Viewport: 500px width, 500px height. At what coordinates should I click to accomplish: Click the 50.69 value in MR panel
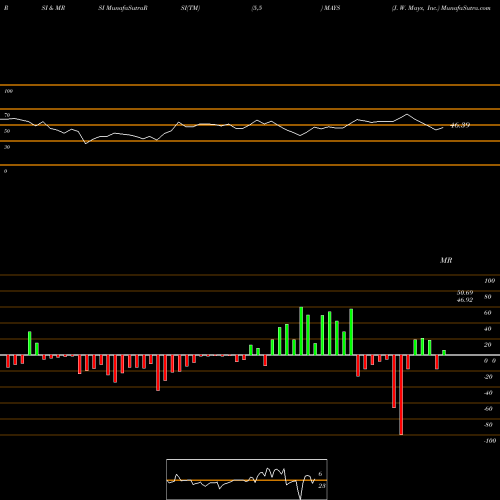[465, 293]
